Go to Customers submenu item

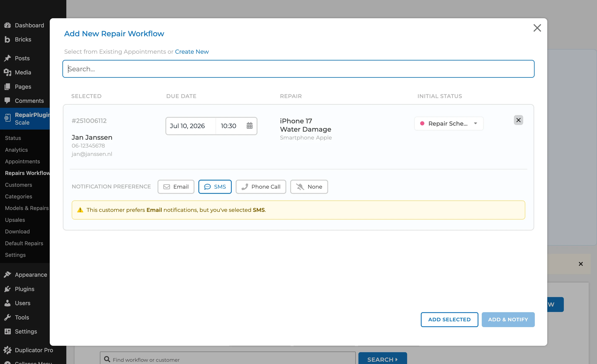(18, 185)
